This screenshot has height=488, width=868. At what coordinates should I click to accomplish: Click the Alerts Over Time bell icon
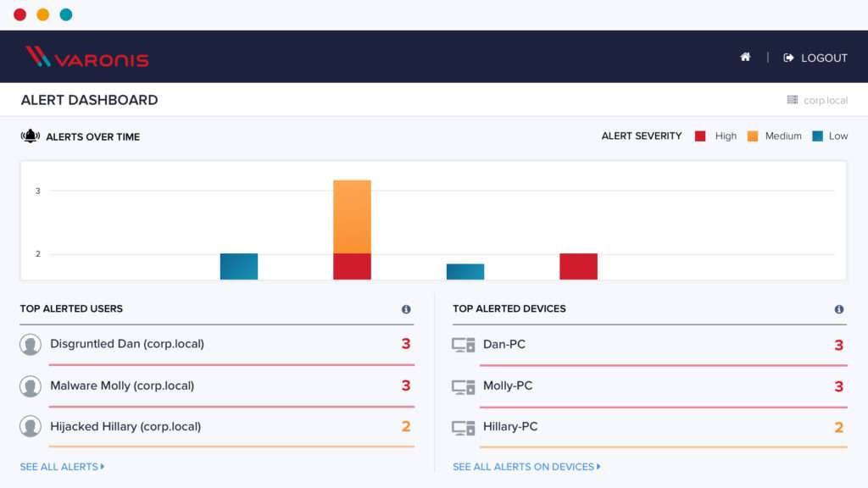tap(31, 136)
